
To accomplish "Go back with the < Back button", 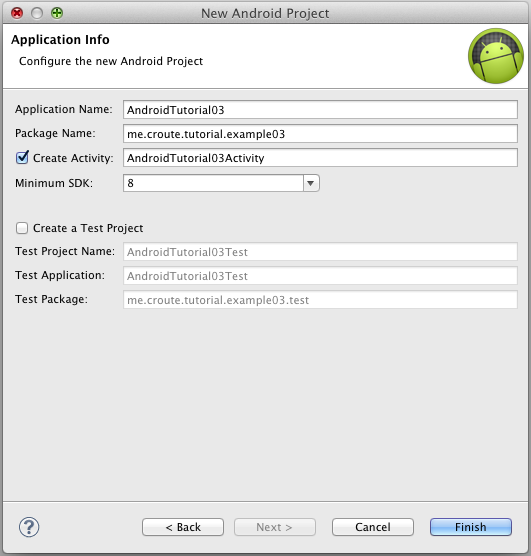I will [183, 527].
